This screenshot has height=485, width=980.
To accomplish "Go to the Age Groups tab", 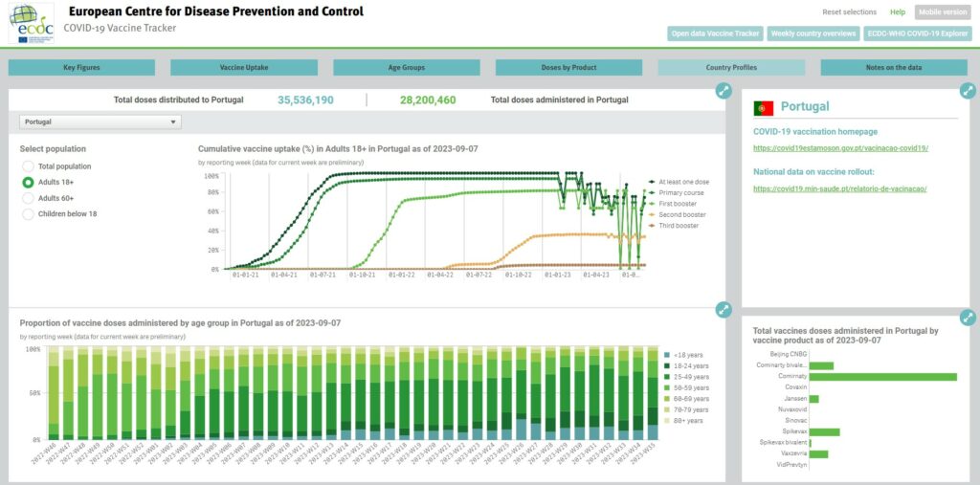I will pyautogui.click(x=406, y=68).
